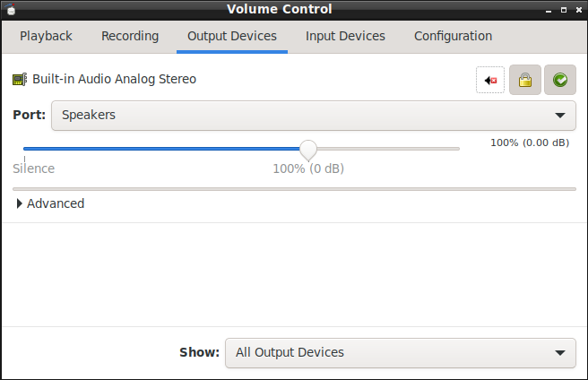Click the Built-in Audio Analog Stereo label

pyautogui.click(x=114, y=79)
